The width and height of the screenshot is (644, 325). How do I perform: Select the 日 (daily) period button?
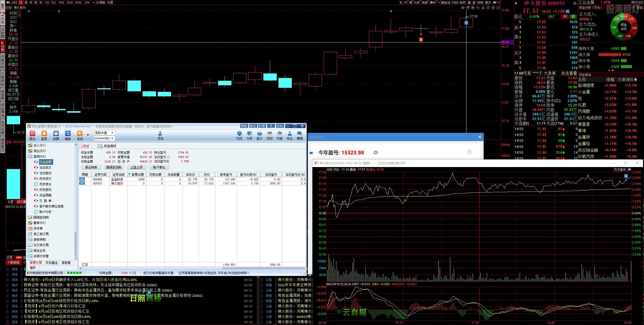[x=21, y=3]
